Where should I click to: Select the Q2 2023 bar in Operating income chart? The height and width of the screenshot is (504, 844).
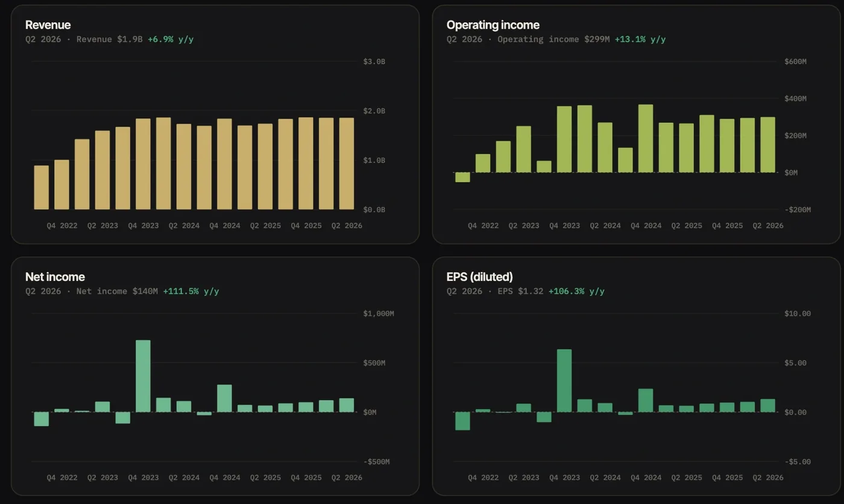pyautogui.click(x=523, y=149)
